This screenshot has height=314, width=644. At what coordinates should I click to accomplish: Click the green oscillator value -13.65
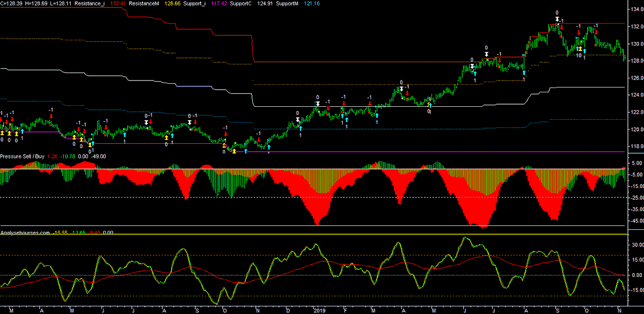tap(78, 233)
